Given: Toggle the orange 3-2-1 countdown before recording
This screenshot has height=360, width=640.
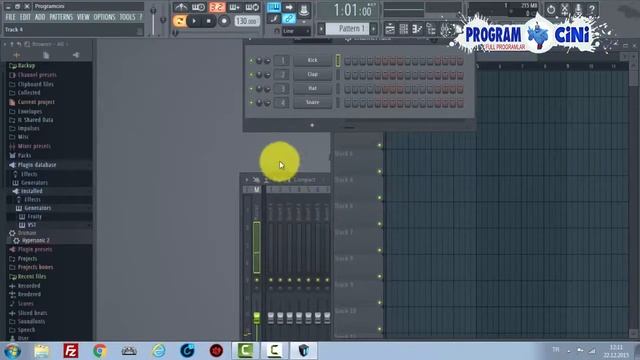Looking at the screenshot, I should click(217, 7).
